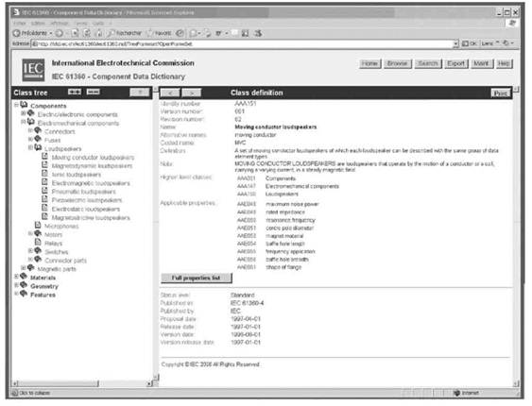
Task: Click the IEC logo image
Action: [33, 70]
